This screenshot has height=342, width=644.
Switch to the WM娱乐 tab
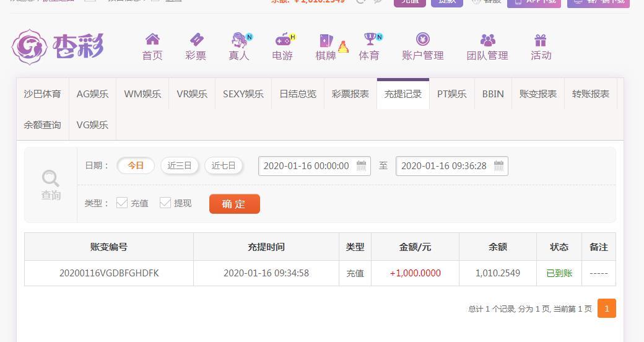click(142, 94)
